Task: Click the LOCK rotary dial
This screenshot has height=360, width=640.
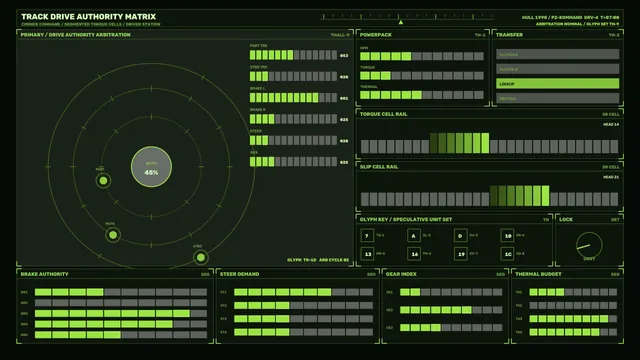Action: point(589,245)
